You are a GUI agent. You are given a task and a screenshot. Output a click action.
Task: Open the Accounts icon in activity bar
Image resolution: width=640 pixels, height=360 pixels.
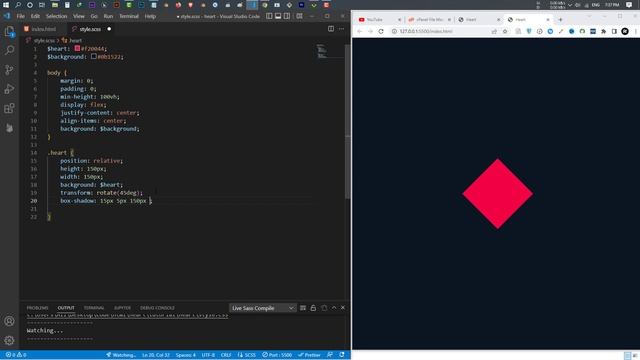click(9, 321)
